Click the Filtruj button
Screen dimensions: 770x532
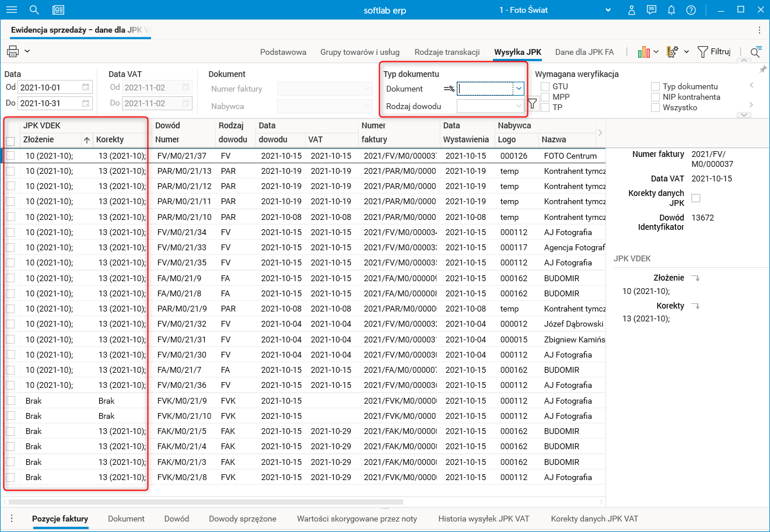tap(714, 52)
